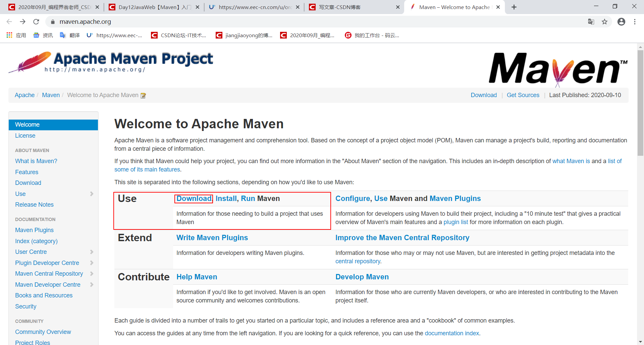
Task: Expand the Use submenu chevron in sidebar
Action: click(x=92, y=194)
